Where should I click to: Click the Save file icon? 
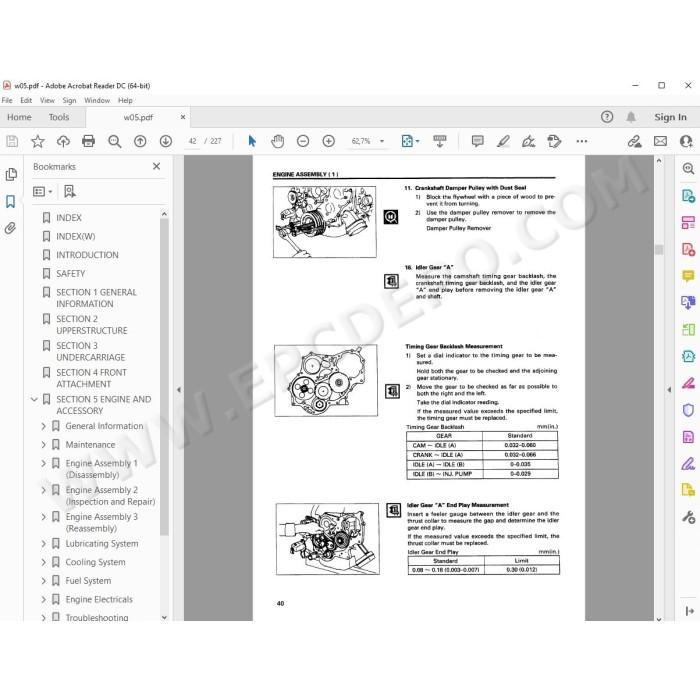[12, 142]
